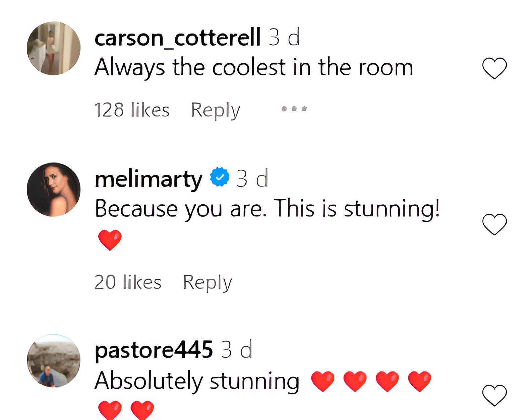Like carson_cotterell's comment with the heart
Image resolution: width=527 pixels, height=420 pixels.
pos(494,68)
